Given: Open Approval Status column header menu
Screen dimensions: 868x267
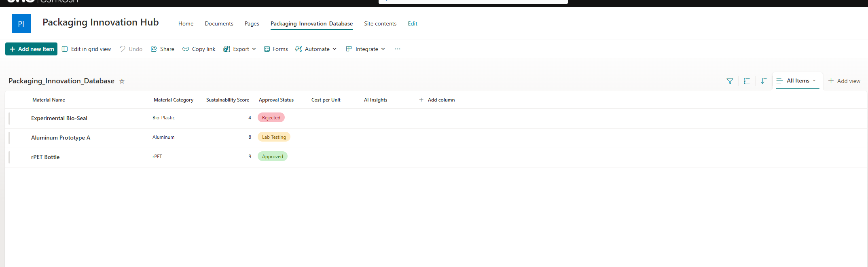Looking at the screenshot, I should [276, 100].
